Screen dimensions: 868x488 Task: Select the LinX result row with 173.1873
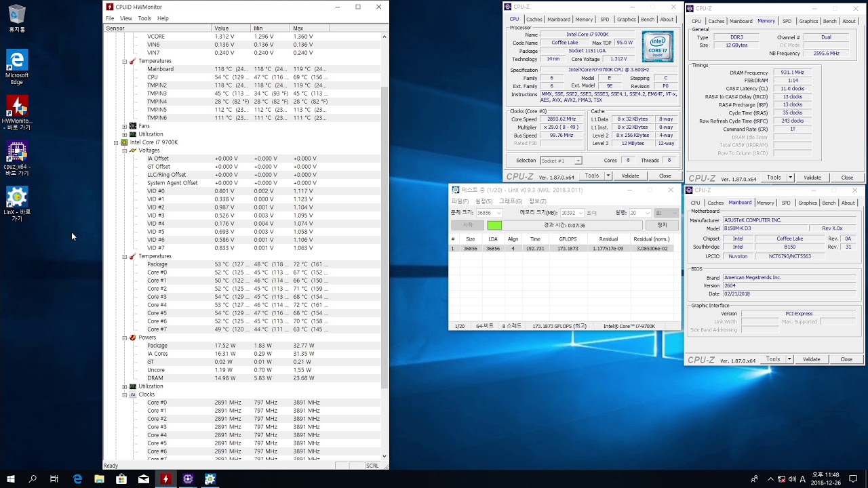click(564, 249)
